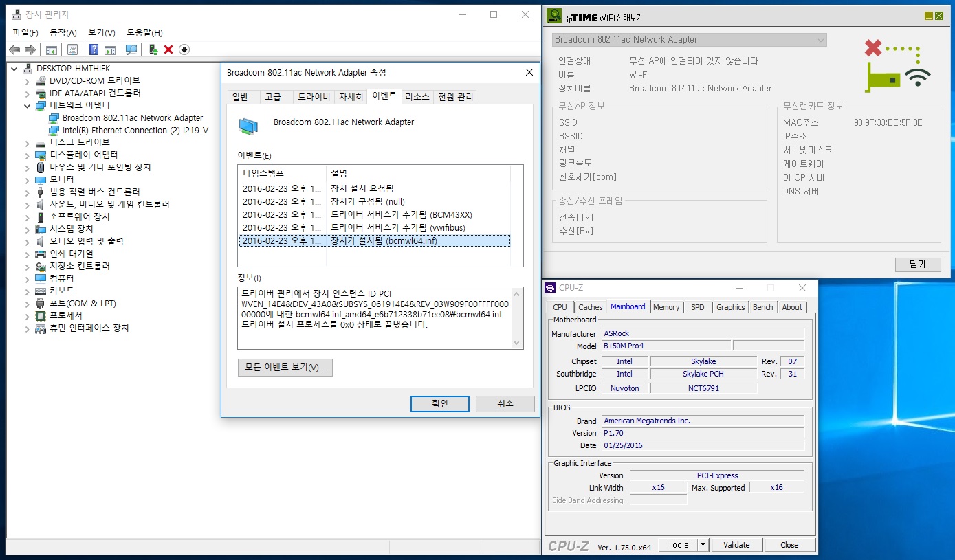Open the 파일(F) menu

(x=25, y=32)
